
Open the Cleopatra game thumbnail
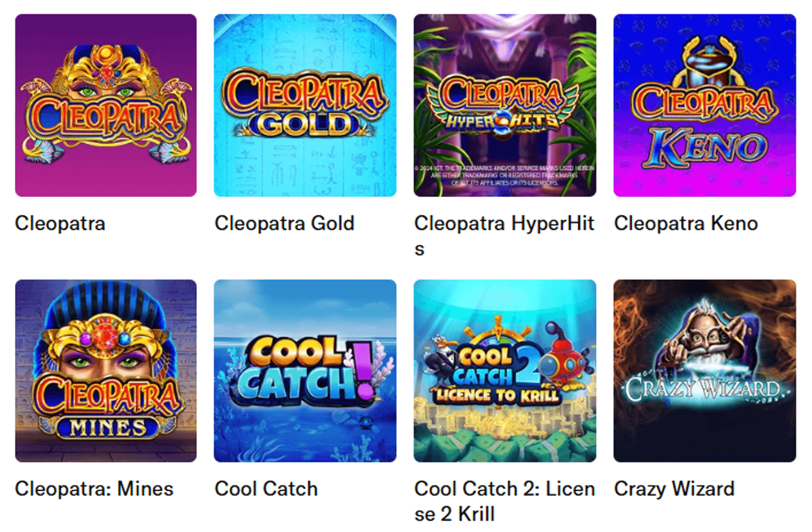pos(106,105)
